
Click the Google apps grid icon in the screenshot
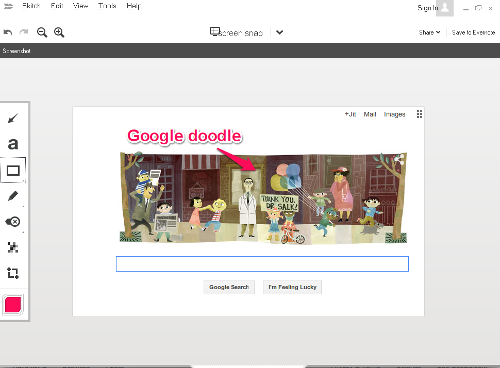(419, 114)
